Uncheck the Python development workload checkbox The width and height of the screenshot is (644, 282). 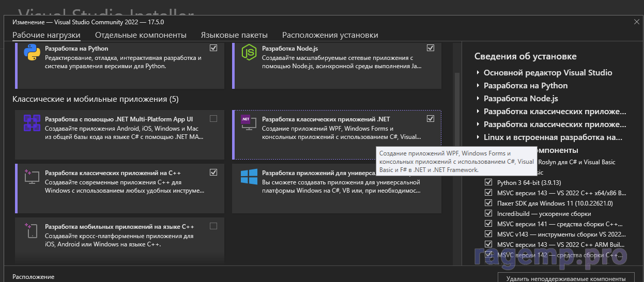click(213, 48)
